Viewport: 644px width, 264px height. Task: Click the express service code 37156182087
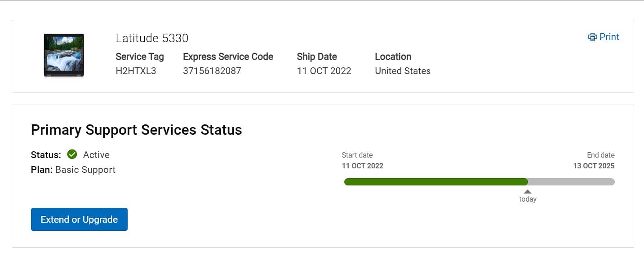(212, 71)
